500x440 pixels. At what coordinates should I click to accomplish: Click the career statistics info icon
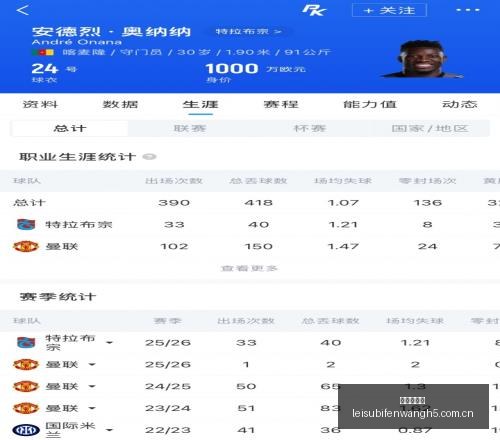[x=149, y=156]
